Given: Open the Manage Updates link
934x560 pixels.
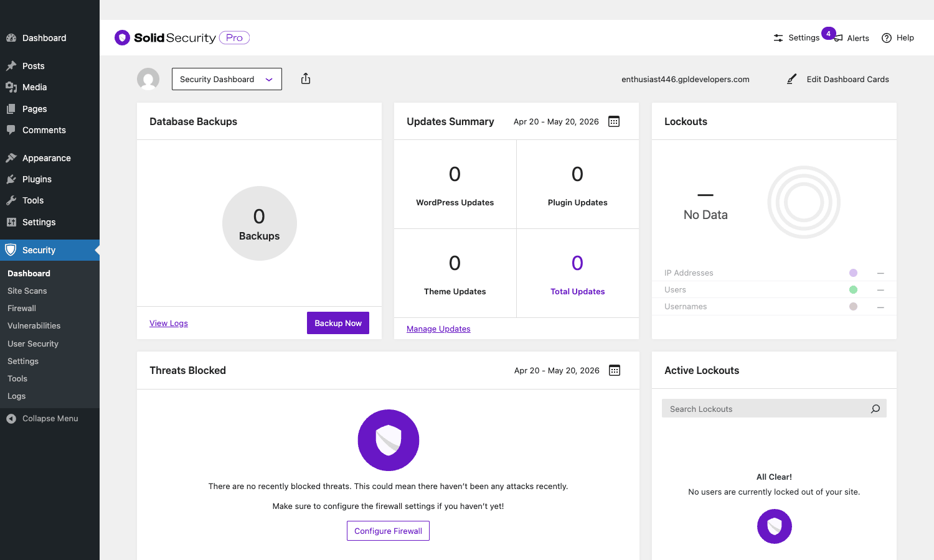Looking at the screenshot, I should pyautogui.click(x=438, y=329).
